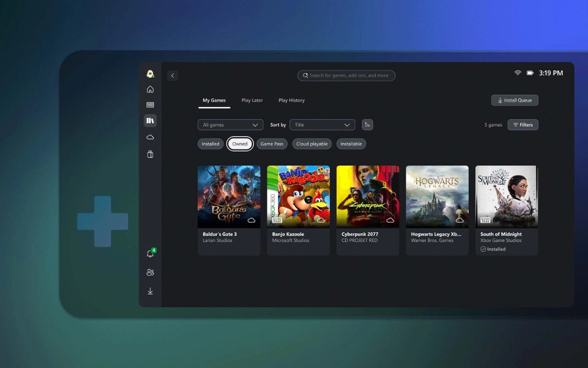Open the Sort by Title dropdown
Viewport: 588px width, 368px height.
(322, 125)
